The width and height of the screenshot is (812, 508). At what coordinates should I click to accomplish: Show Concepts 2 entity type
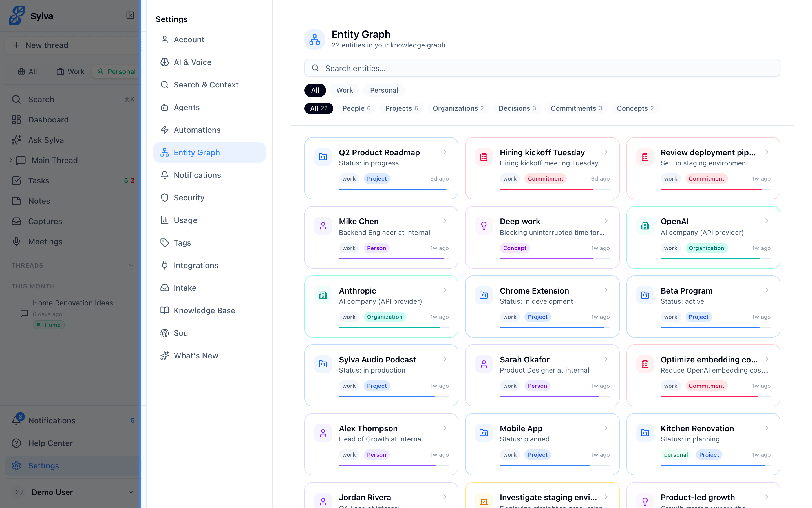point(635,108)
